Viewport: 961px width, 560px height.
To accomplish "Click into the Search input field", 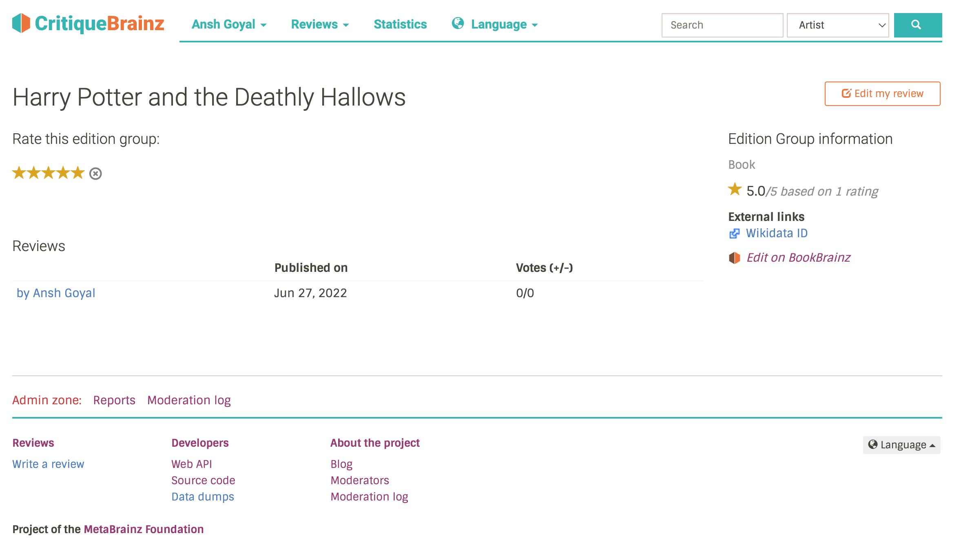I will pos(722,25).
